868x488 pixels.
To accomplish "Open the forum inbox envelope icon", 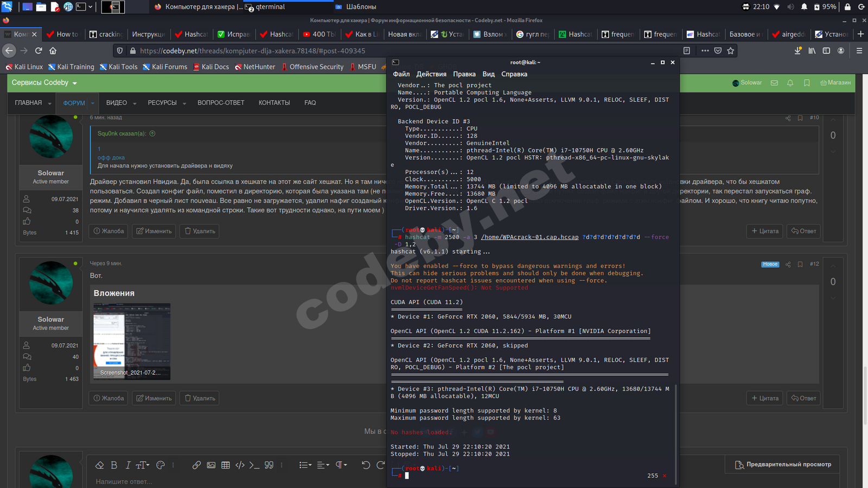I will [x=774, y=83].
